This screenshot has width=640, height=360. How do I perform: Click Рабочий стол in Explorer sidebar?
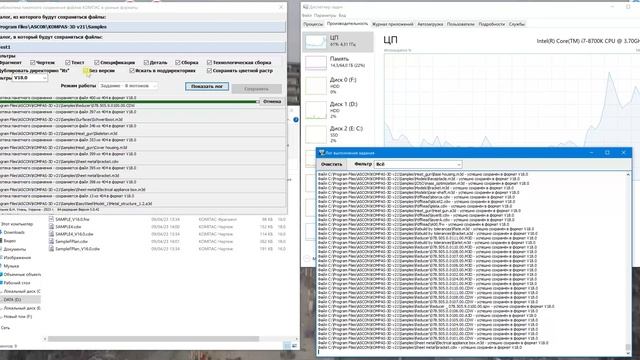[x=17, y=282]
